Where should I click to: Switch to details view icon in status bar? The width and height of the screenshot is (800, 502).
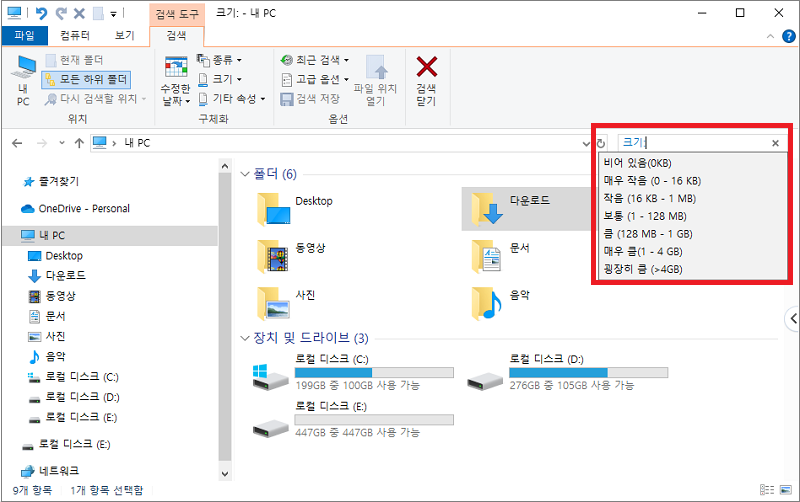[x=767, y=490]
